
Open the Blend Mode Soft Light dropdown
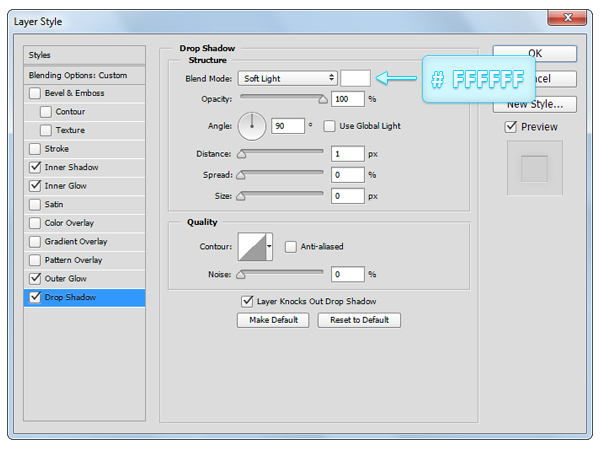pyautogui.click(x=287, y=78)
